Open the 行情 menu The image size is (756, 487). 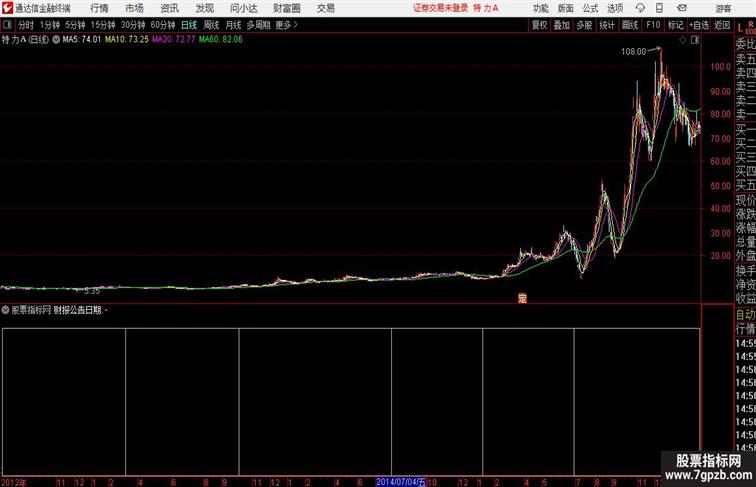pos(99,8)
